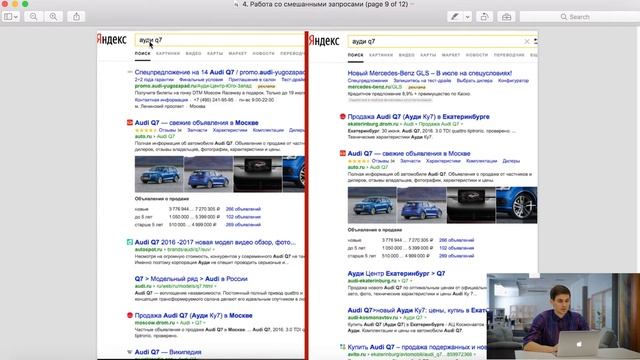The height and width of the screenshot is (360, 640).
Task: Click avito favicon beside Купить Audi Q7 result
Action: [343, 347]
